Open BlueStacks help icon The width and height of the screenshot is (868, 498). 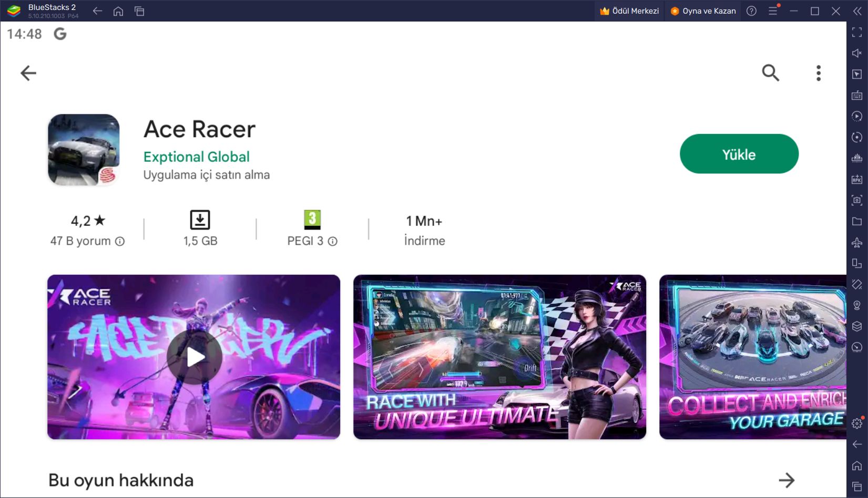click(751, 11)
